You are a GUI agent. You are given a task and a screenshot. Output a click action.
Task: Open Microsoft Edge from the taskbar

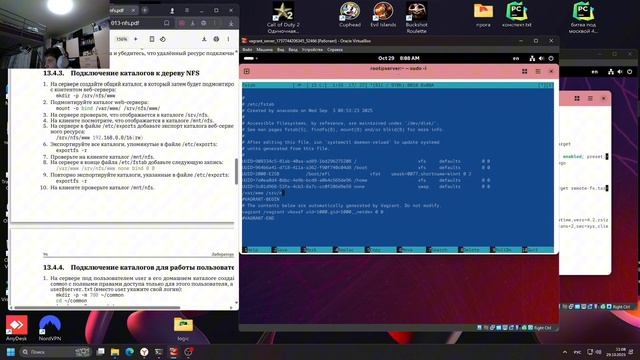(130, 352)
